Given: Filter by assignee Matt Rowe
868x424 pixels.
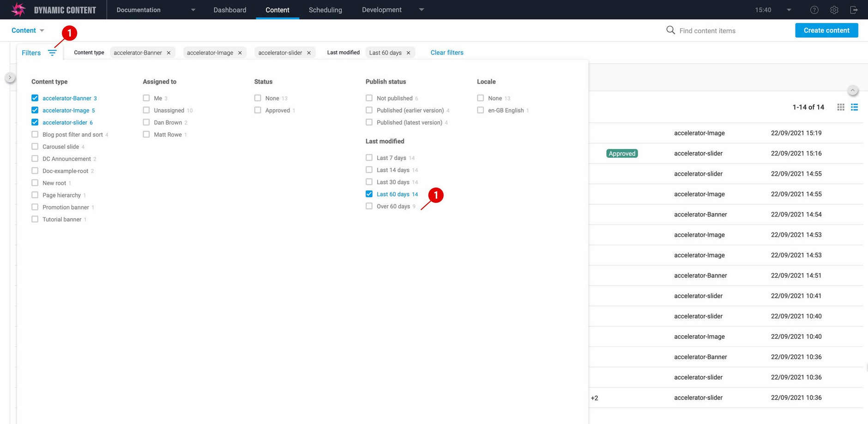Looking at the screenshot, I should [146, 134].
